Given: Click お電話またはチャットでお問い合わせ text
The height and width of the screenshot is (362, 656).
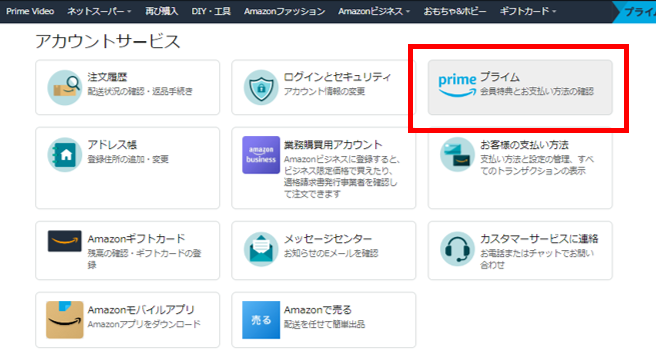Looking at the screenshot, I should 537,259.
